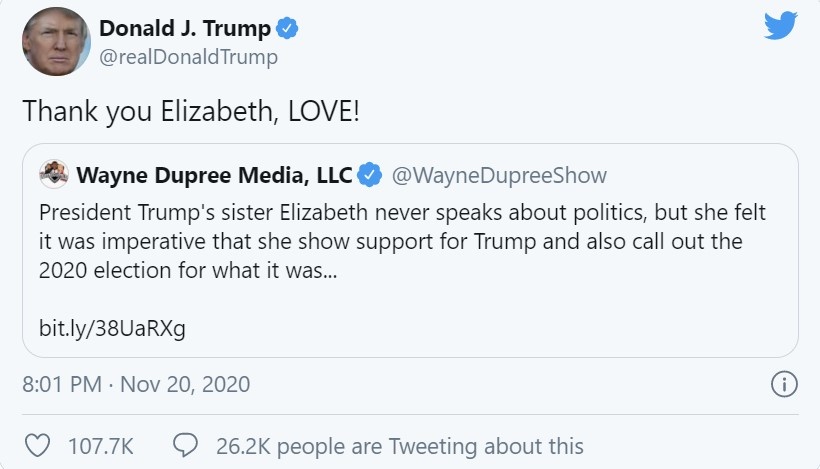
Task: Click the "Thank you Elizabeth, LOVE!" text
Action: coord(190,111)
